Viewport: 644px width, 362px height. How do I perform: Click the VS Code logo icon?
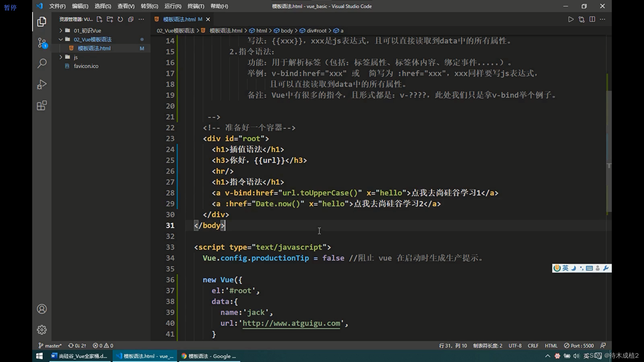[40, 6]
